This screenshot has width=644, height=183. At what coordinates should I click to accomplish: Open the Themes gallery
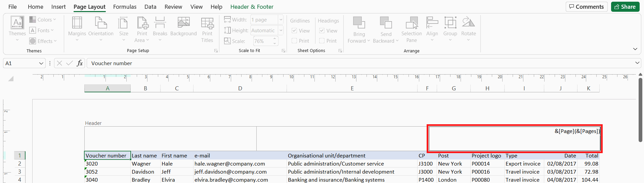click(17, 29)
